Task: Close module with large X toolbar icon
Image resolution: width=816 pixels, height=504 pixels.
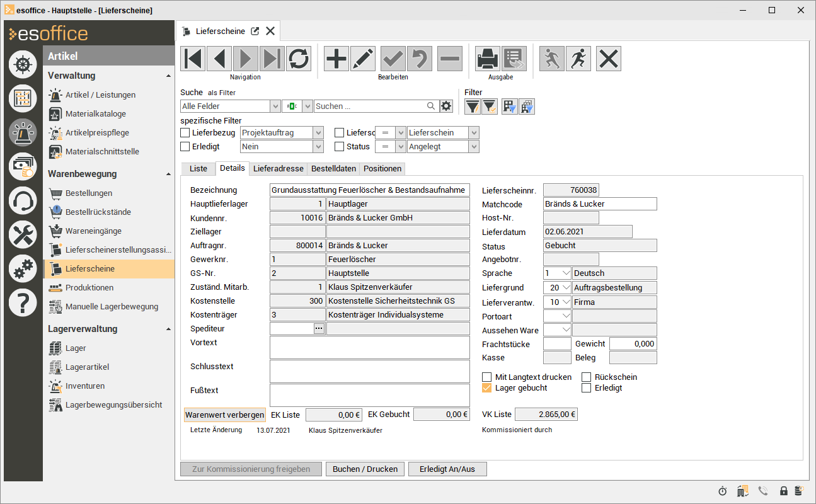Action: [x=609, y=59]
